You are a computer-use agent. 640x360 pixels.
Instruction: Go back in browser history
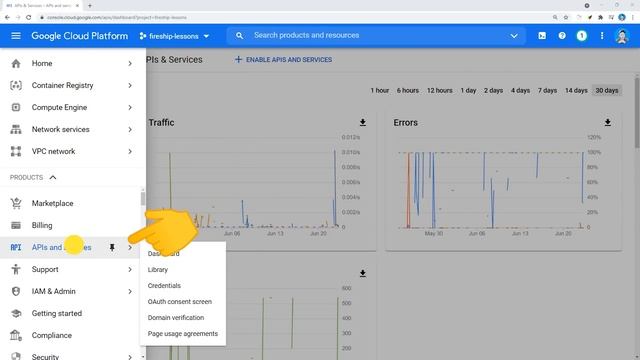tap(7, 18)
